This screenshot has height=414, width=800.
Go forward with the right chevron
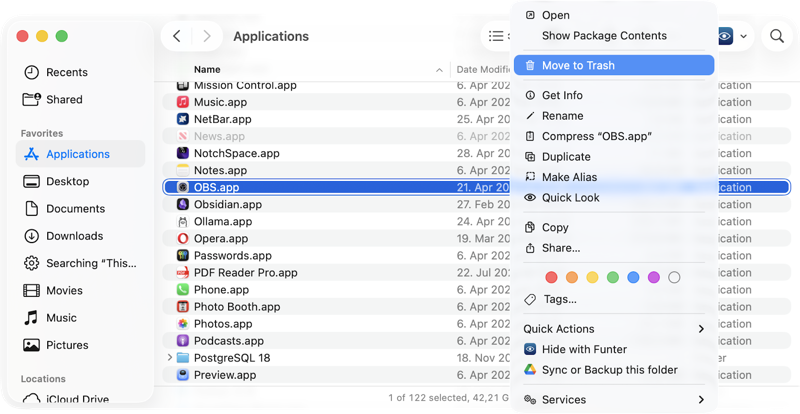pyautogui.click(x=207, y=36)
